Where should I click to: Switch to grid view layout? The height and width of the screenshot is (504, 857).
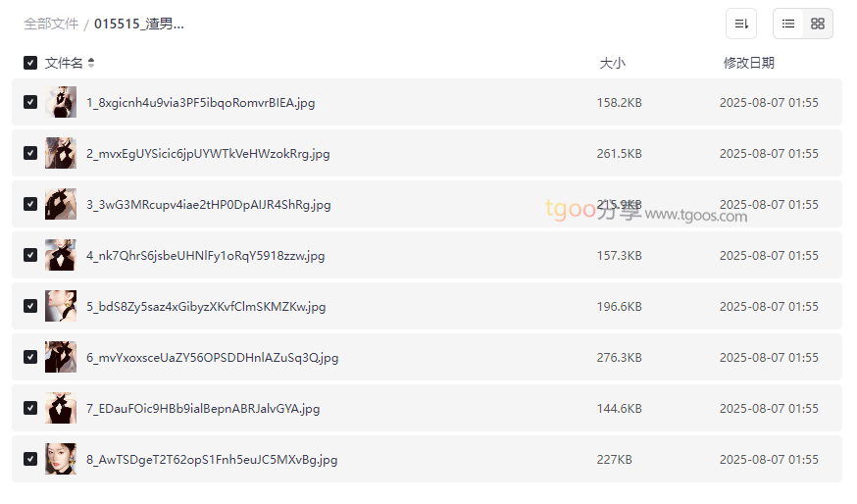pos(818,24)
